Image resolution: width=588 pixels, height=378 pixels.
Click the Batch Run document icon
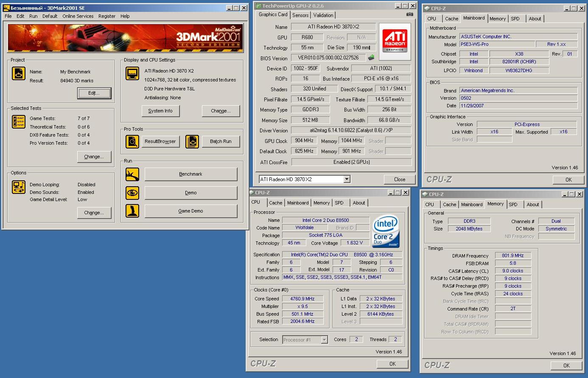(192, 141)
